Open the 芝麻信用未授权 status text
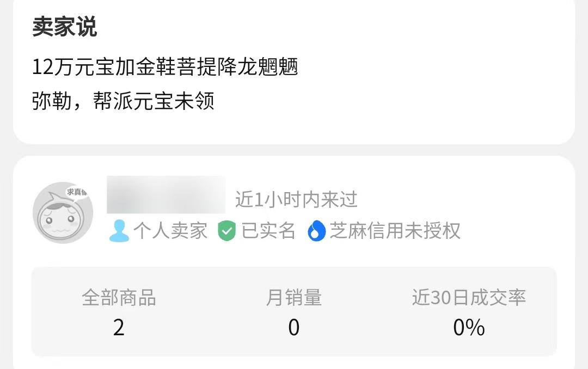Image resolution: width=588 pixels, height=369 pixels. (x=395, y=231)
